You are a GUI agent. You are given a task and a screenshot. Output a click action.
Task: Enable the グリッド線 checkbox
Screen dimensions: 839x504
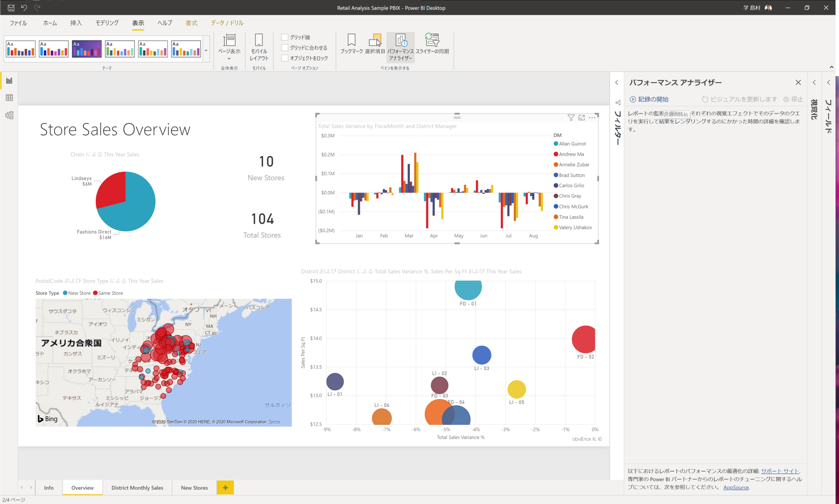pos(285,37)
